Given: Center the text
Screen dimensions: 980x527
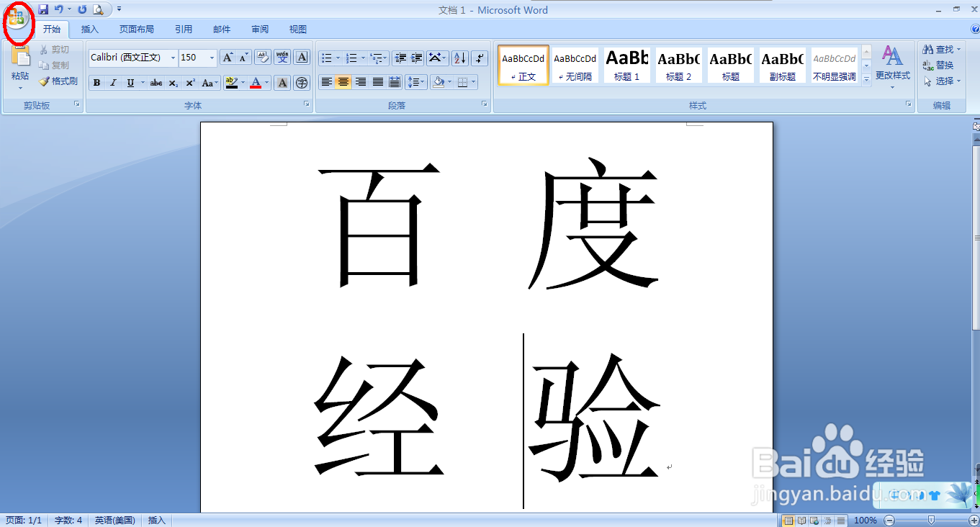Looking at the screenshot, I should click(x=343, y=82).
